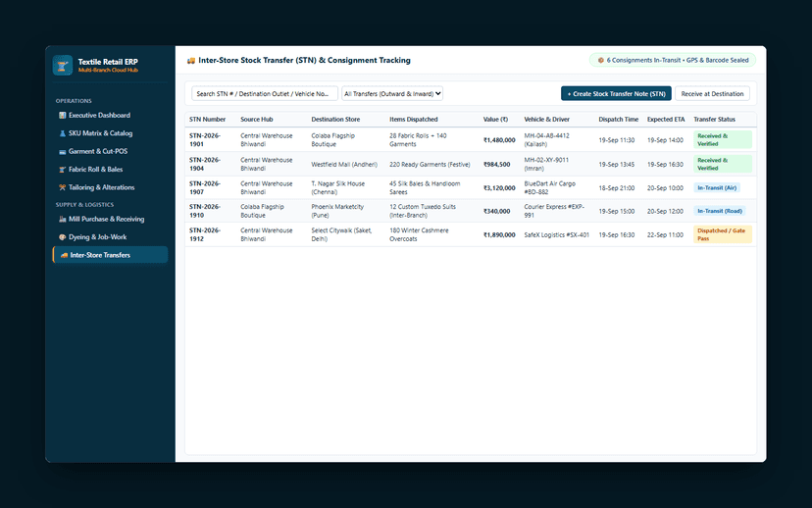The width and height of the screenshot is (812, 508).
Task: Open the Garment & Cut-POS section
Action: click(x=110, y=152)
